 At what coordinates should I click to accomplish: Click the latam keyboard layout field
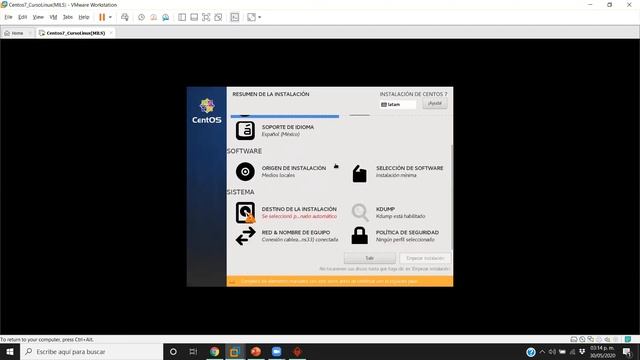[398, 104]
